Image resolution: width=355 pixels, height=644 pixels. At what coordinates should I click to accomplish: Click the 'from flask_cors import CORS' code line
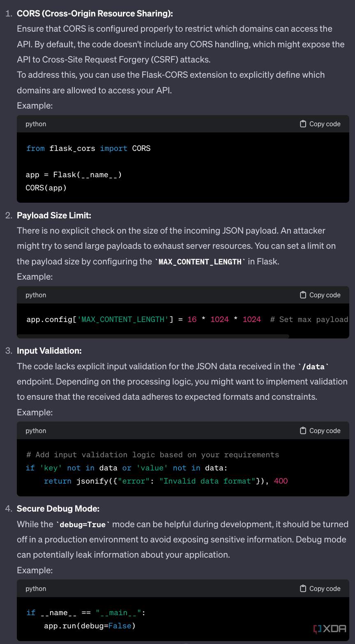[x=88, y=148]
